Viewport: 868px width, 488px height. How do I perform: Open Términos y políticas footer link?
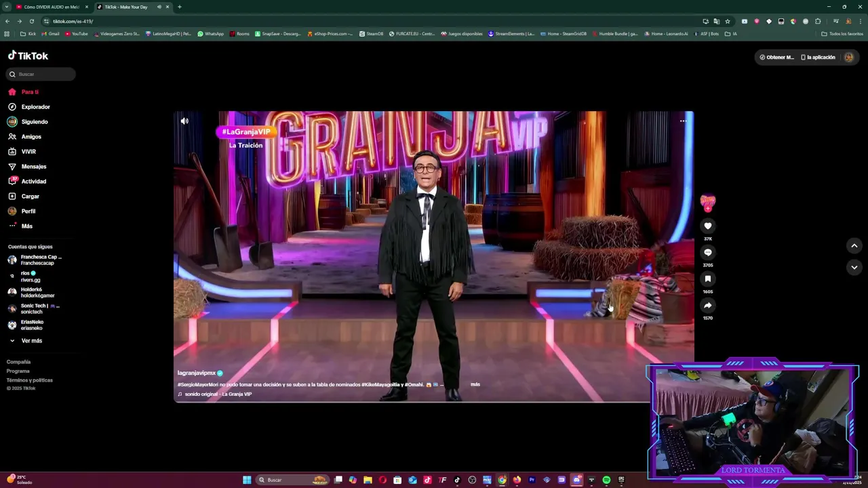coord(29,380)
